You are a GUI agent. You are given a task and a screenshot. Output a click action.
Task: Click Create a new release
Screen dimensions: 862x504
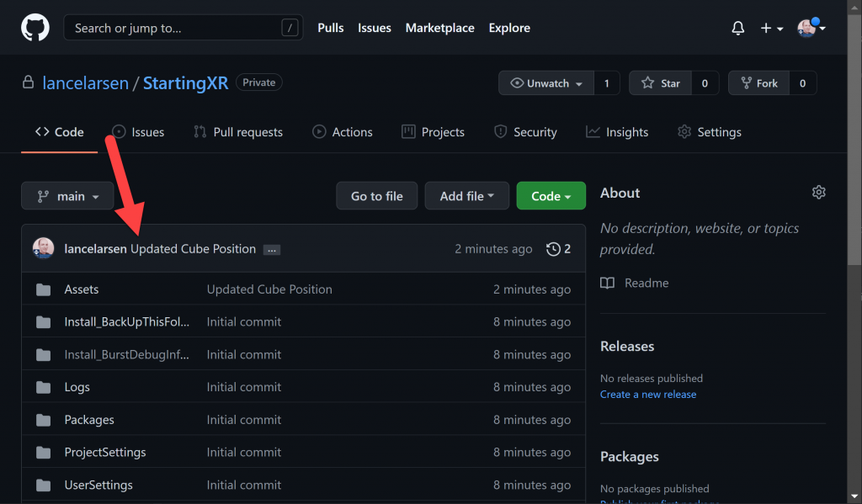[648, 394]
